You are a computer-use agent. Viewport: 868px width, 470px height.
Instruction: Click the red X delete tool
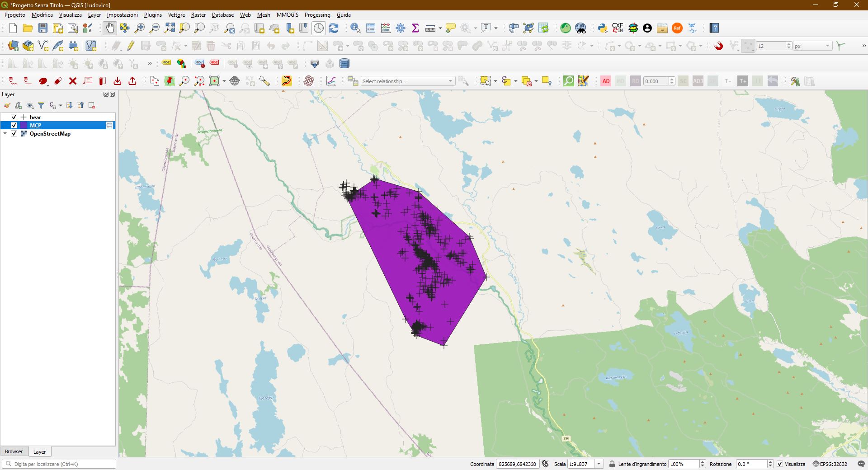point(73,81)
